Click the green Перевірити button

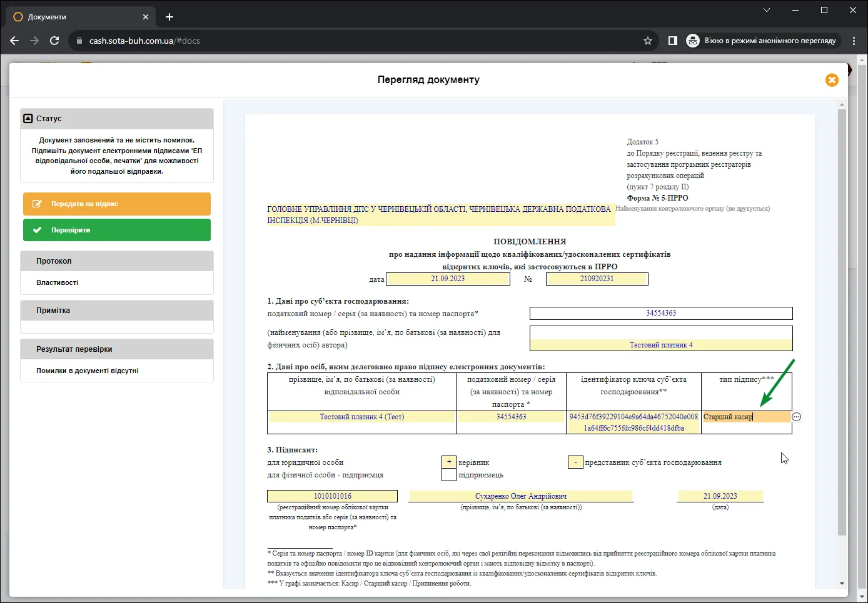(117, 230)
